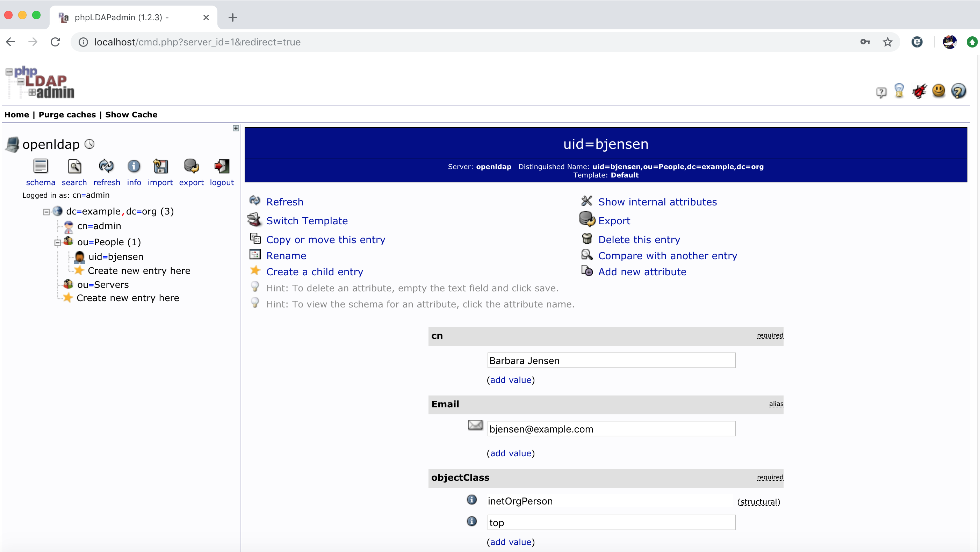Expand the tree panel with the plus box

pos(236,129)
